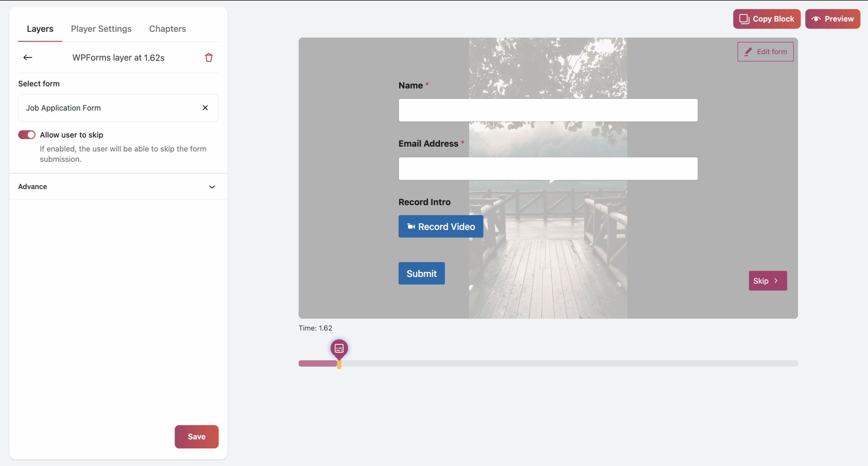Switch to the Player Settings tab
This screenshot has height=466, width=868.
(x=101, y=29)
